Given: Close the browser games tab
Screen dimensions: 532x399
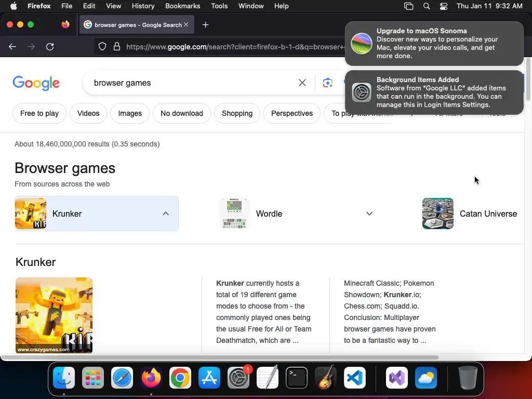Looking at the screenshot, I should 186,24.
